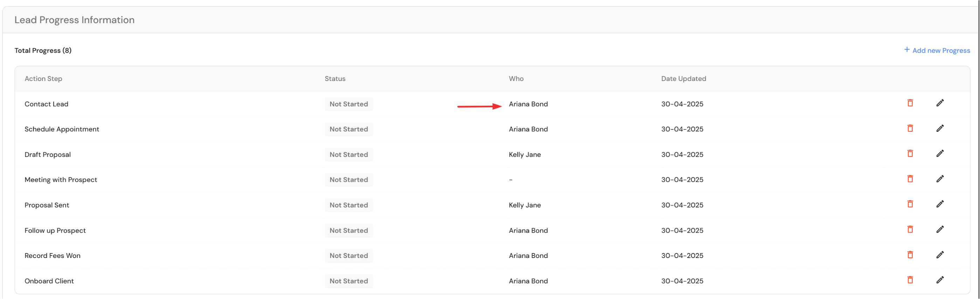The image size is (980, 299).
Task: Click the Add new Progress link
Action: [941, 51]
